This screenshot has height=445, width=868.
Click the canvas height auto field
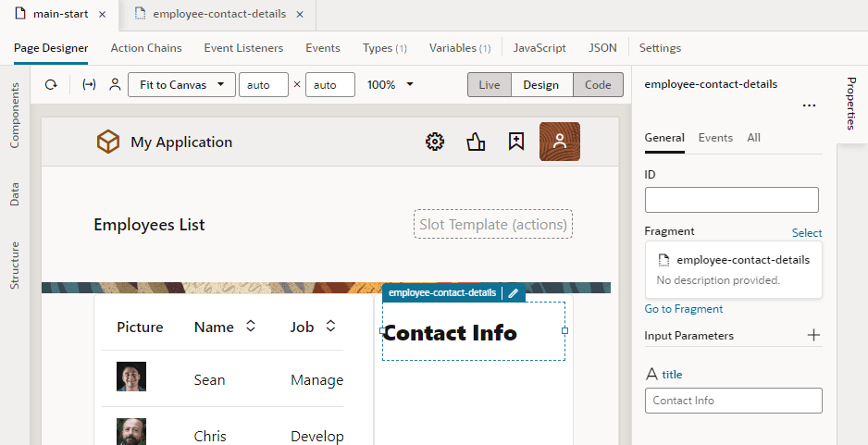coord(330,85)
